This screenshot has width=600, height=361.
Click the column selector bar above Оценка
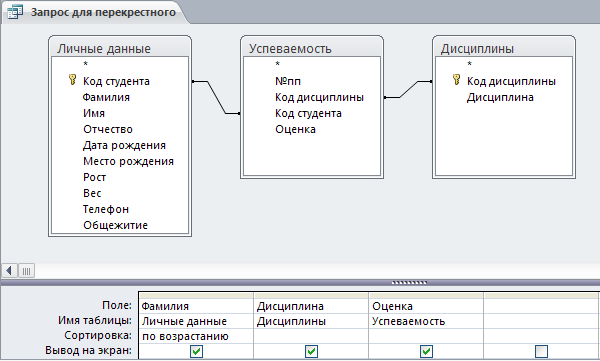tap(426, 296)
